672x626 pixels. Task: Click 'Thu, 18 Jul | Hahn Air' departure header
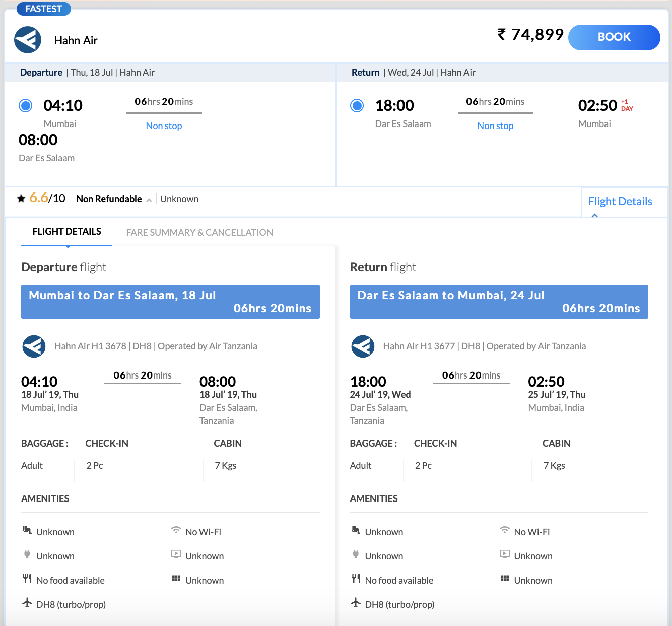coord(112,72)
